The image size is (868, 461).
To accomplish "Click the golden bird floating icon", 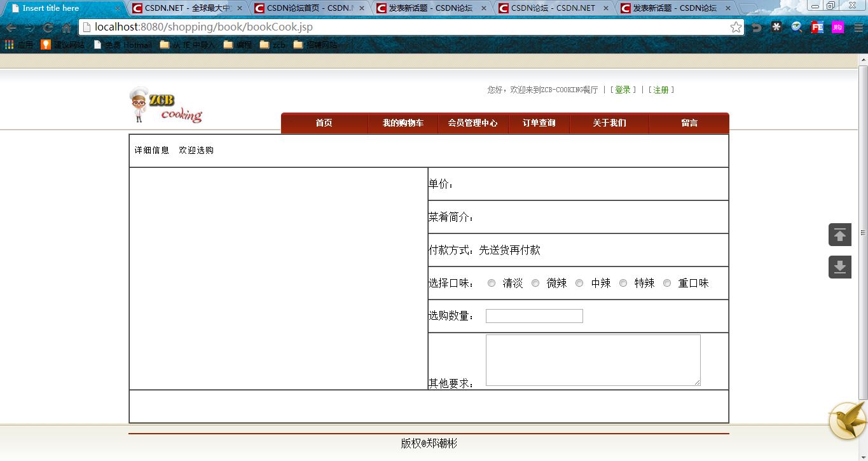I will pos(848,421).
